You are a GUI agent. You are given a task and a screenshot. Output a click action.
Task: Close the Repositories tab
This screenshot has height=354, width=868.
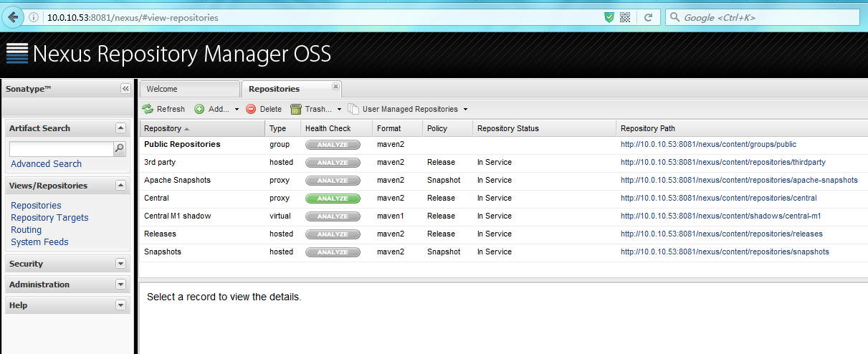click(x=335, y=86)
